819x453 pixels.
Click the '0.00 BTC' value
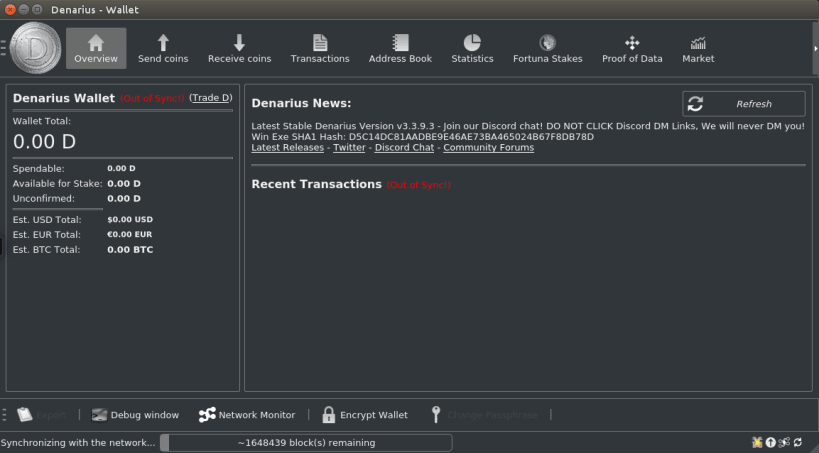[130, 249]
